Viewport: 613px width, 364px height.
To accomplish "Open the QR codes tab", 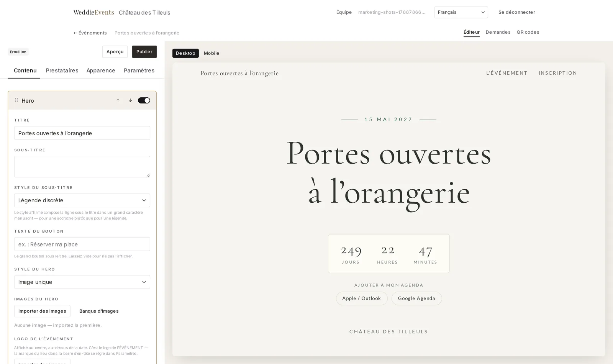I will tap(528, 32).
